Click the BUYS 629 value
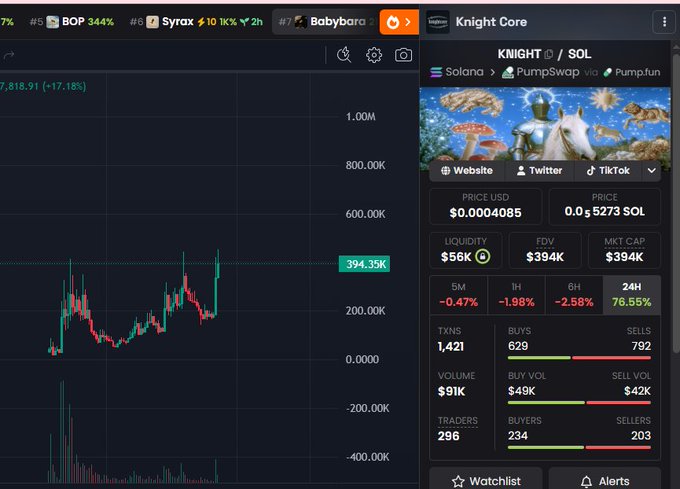Screen dimensions: 680x489 518,346
